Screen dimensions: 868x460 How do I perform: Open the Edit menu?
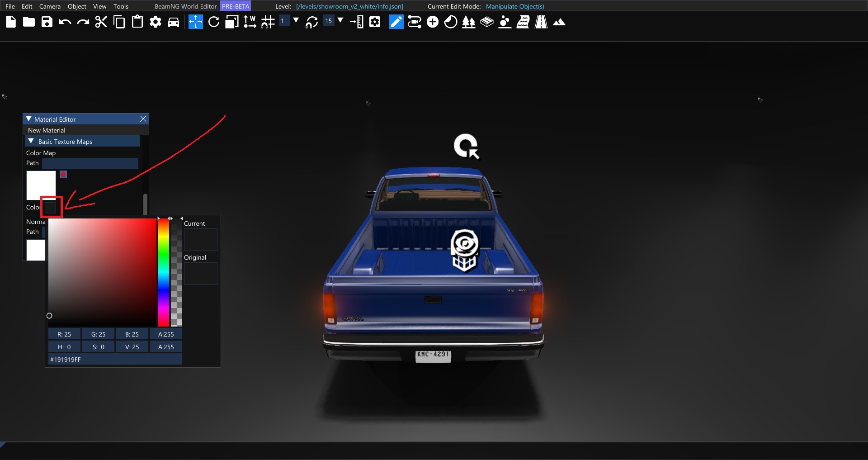(27, 6)
